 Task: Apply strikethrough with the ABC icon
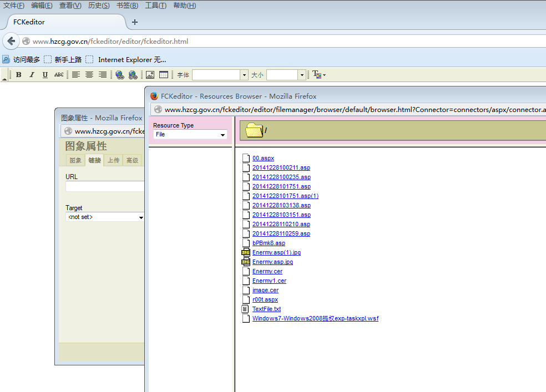tap(59, 75)
